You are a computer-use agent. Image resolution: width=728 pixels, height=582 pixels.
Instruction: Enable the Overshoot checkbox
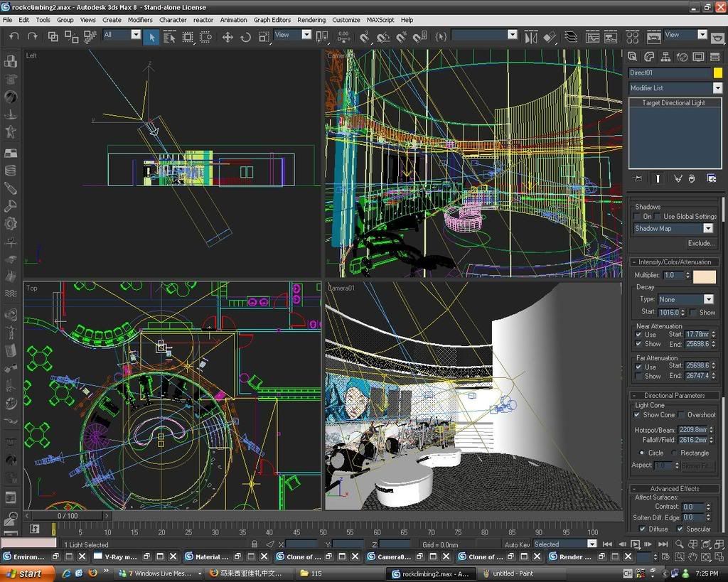tap(681, 415)
